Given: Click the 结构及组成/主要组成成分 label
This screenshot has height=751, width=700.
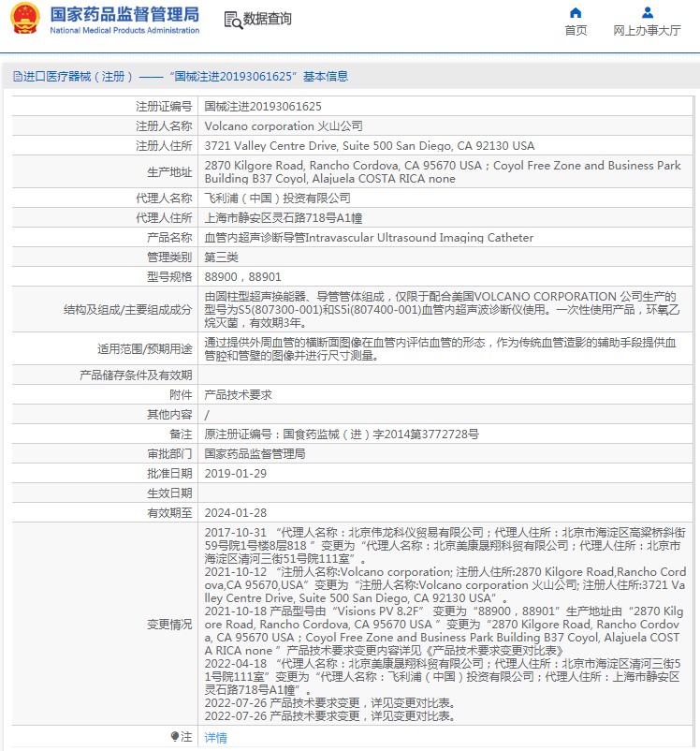Looking at the screenshot, I should click(128, 310).
